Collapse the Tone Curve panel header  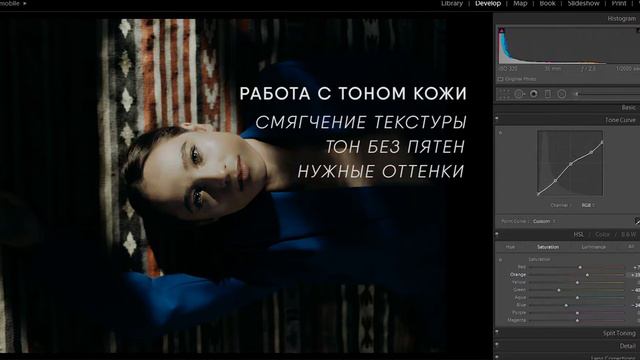point(620,120)
